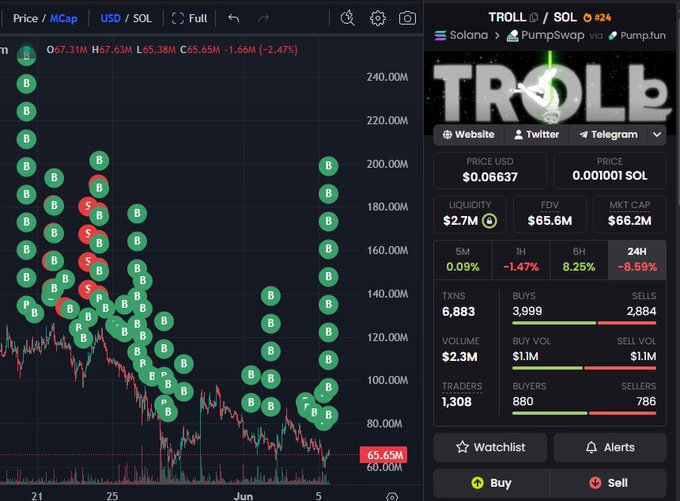680x501 pixels.
Task: Click the Jun date axis label
Action: pos(243,496)
